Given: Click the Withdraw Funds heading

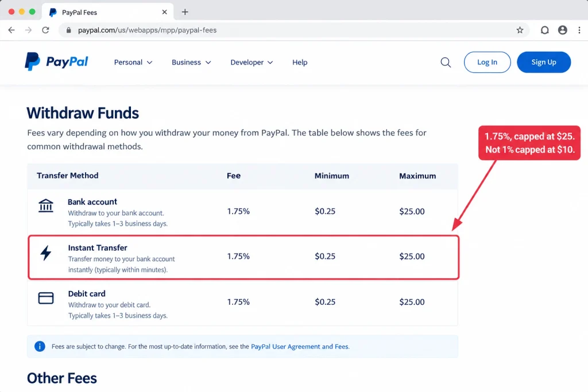Looking at the screenshot, I should click(x=83, y=113).
